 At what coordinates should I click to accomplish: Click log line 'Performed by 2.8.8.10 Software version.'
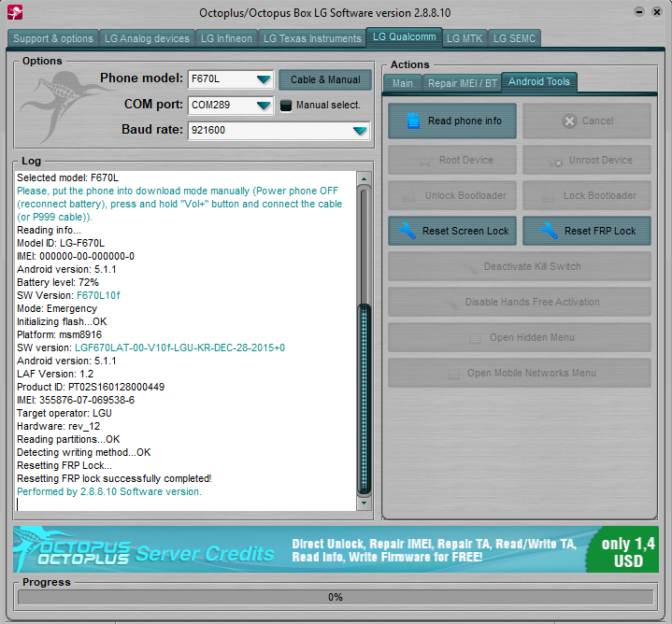[x=108, y=491]
